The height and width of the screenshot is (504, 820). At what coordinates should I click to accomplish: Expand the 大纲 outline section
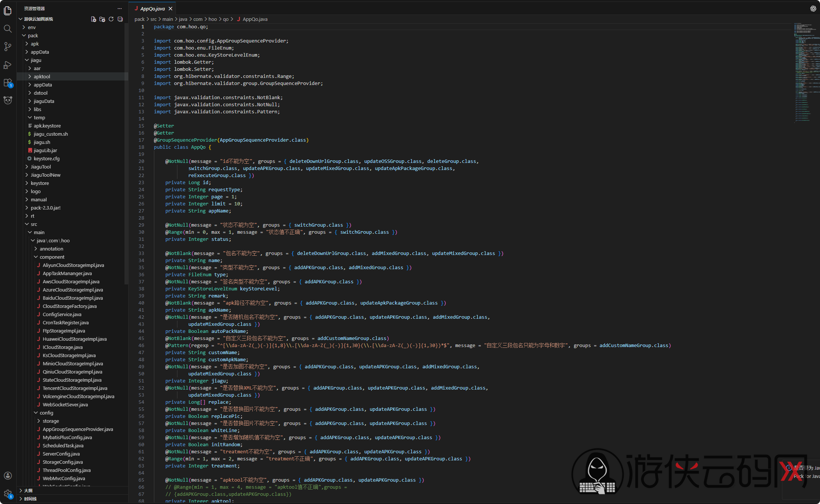click(28, 491)
